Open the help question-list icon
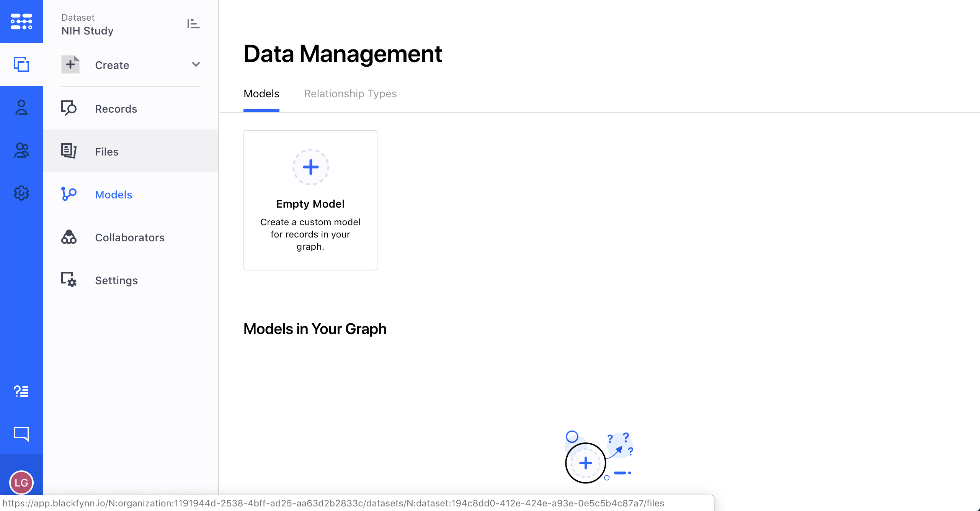 point(21,391)
